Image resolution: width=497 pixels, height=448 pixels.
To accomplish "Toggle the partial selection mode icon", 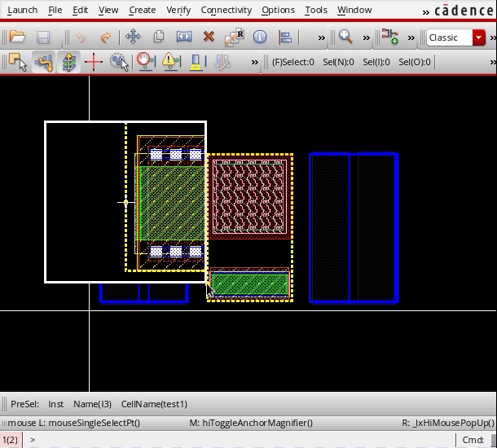I will pos(17,62).
